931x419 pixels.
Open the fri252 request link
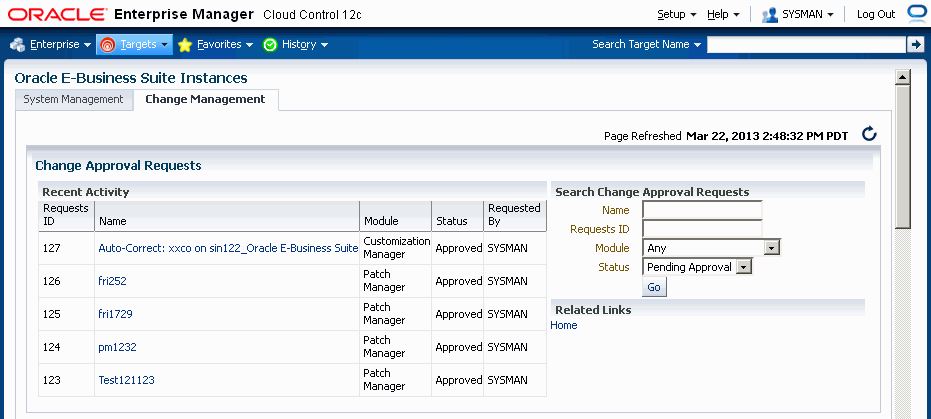pyautogui.click(x=112, y=281)
